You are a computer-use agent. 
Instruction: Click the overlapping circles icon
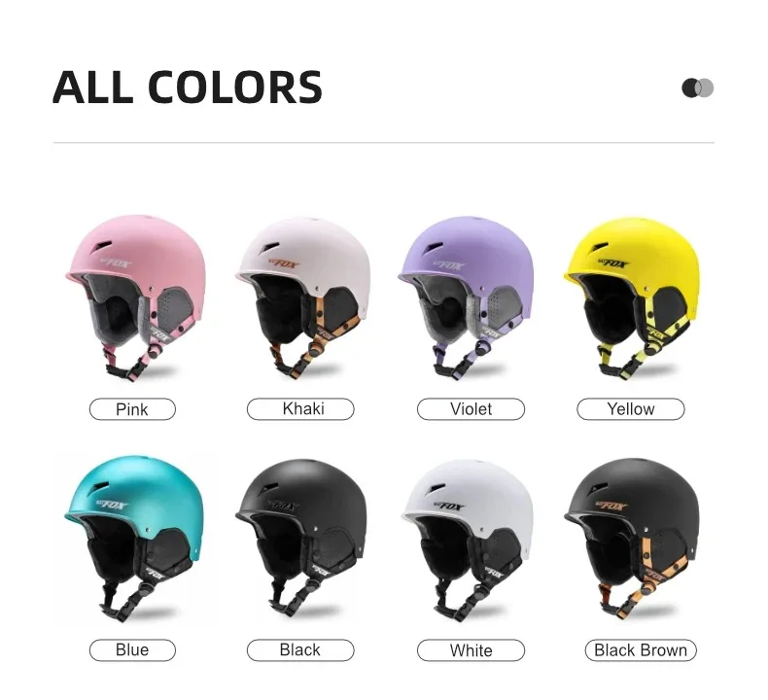click(x=697, y=87)
